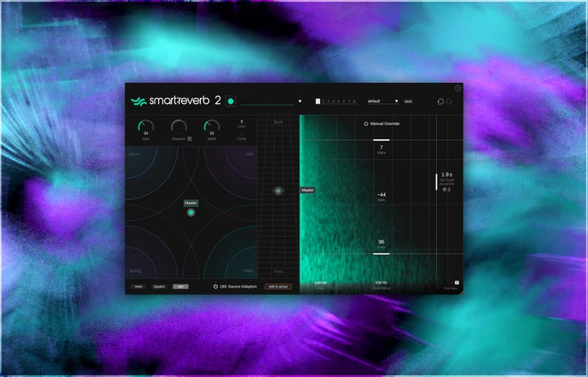Click the Mids value -44
This screenshot has height=377, width=588.
(x=381, y=195)
